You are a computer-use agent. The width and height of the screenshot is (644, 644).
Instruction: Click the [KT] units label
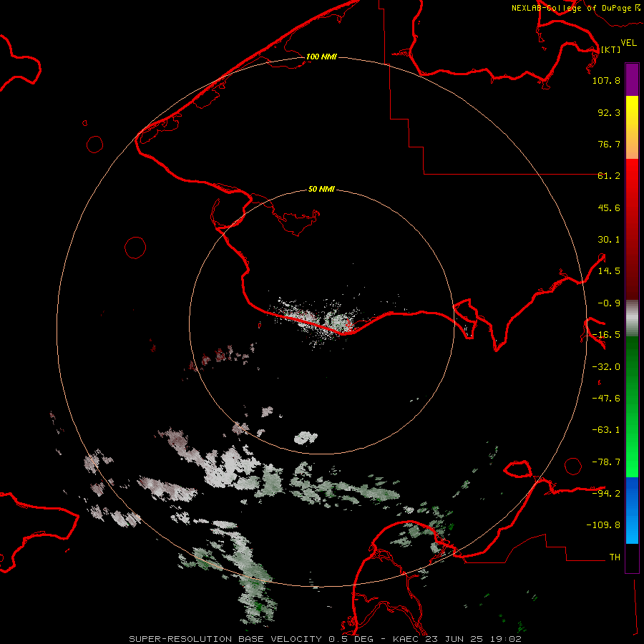[x=611, y=49]
